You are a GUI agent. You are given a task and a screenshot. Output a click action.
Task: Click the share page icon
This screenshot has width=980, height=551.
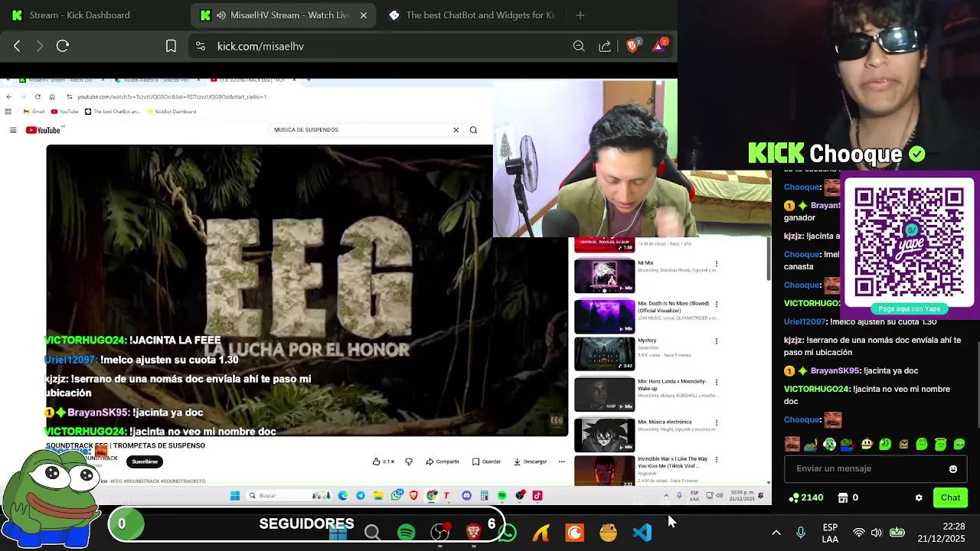(605, 46)
